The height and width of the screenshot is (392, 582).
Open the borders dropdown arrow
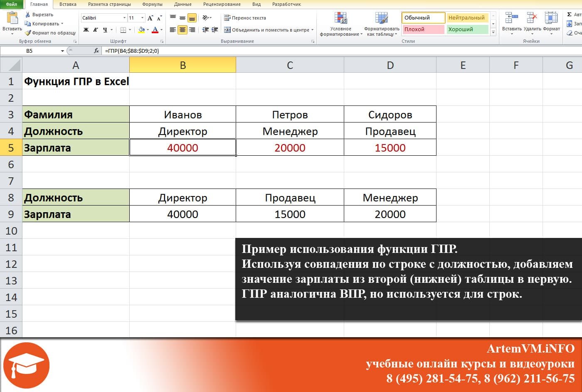coord(130,30)
